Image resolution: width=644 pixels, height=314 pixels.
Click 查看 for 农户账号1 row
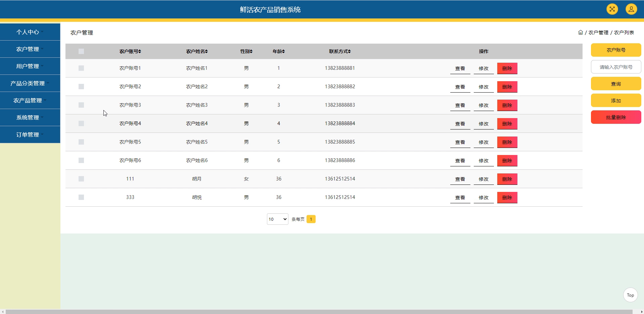(x=460, y=68)
